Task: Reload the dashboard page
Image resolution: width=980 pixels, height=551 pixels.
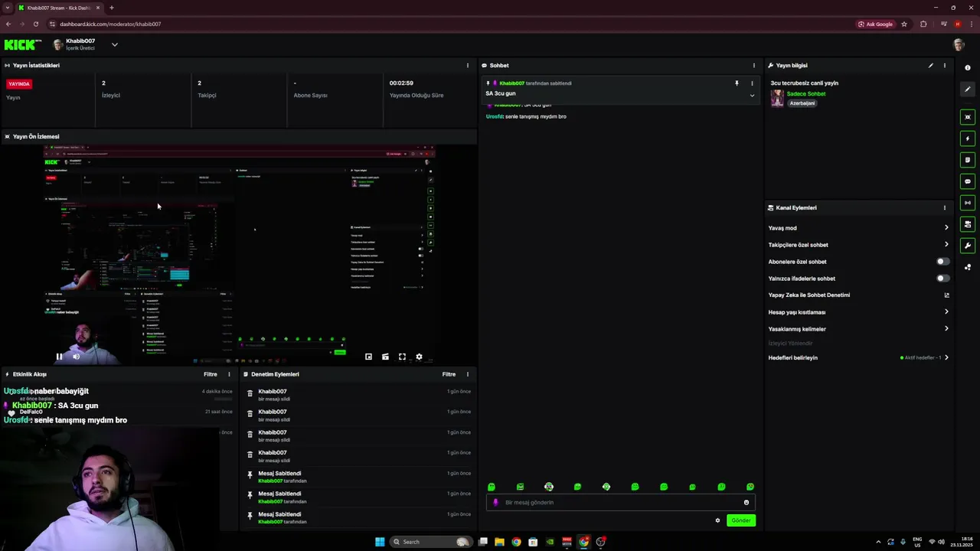Action: click(x=35, y=24)
